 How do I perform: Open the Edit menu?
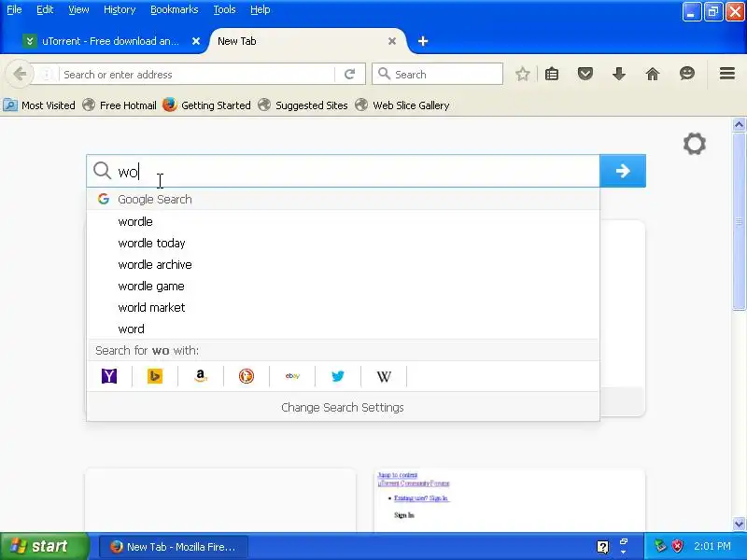coord(45,9)
